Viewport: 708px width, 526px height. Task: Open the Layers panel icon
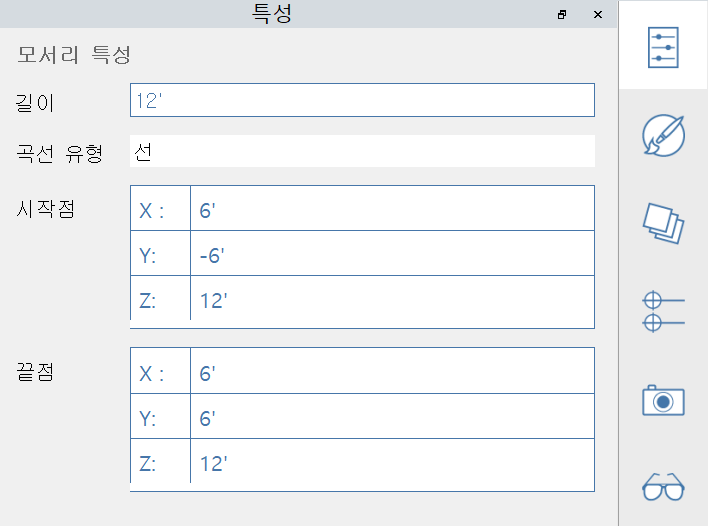tap(663, 222)
